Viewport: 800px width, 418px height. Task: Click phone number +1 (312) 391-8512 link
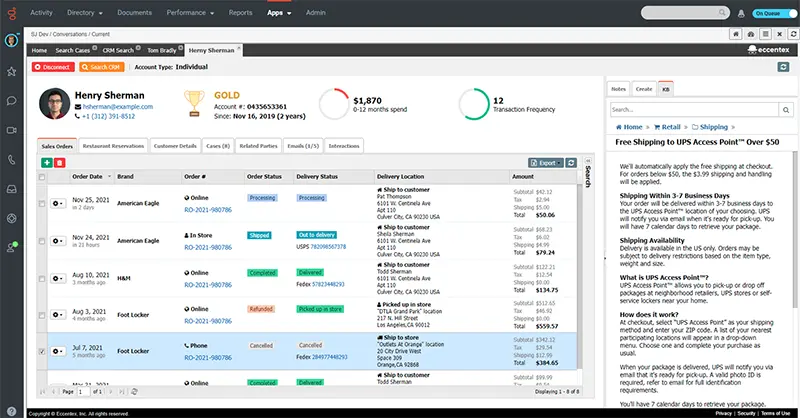[x=108, y=116]
